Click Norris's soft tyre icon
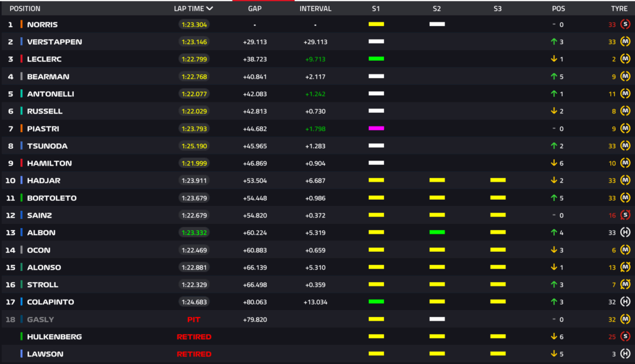The image size is (635, 364). [625, 25]
